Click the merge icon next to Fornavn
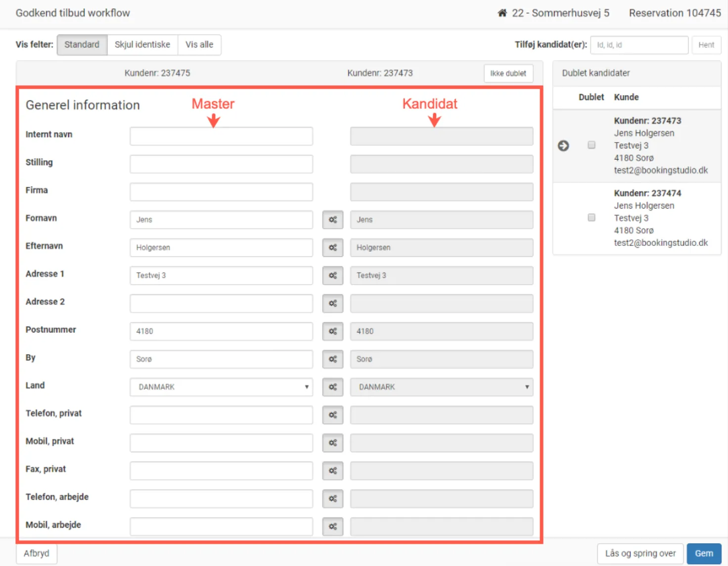The width and height of the screenshot is (728, 566). [x=333, y=220]
